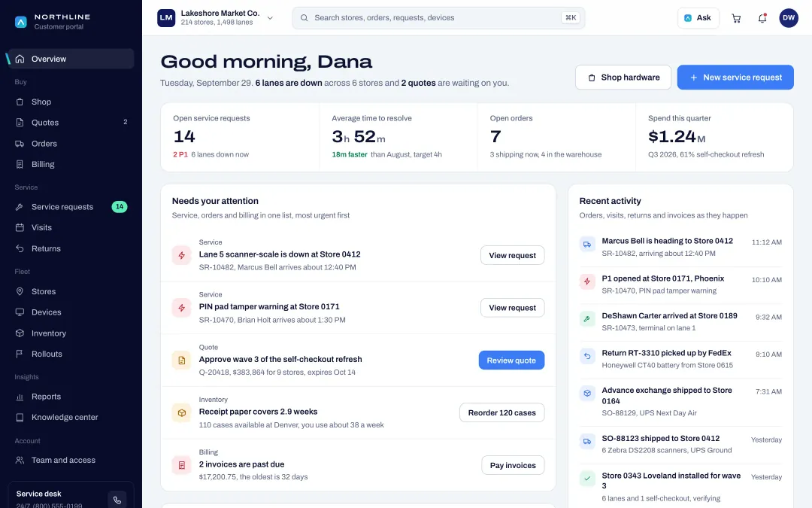
Task: Click the Lane 5 scanner-scale alert icon
Action: [x=182, y=255]
